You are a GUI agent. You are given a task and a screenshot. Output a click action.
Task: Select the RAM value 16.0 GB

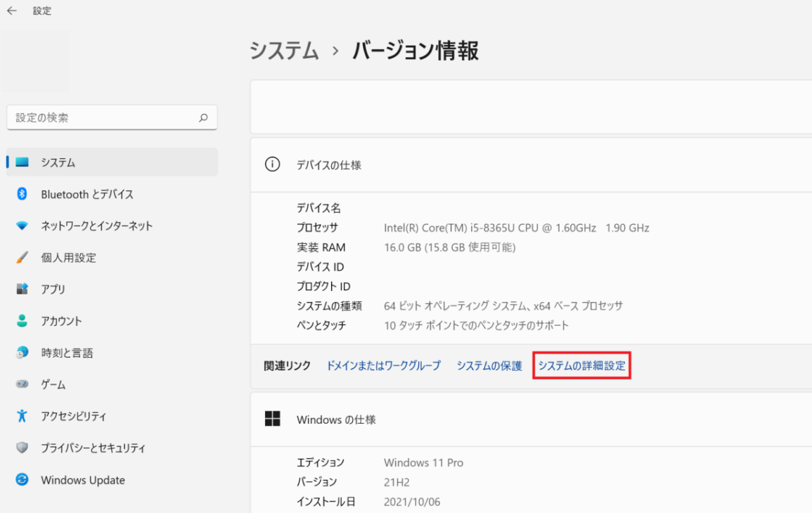(449, 247)
